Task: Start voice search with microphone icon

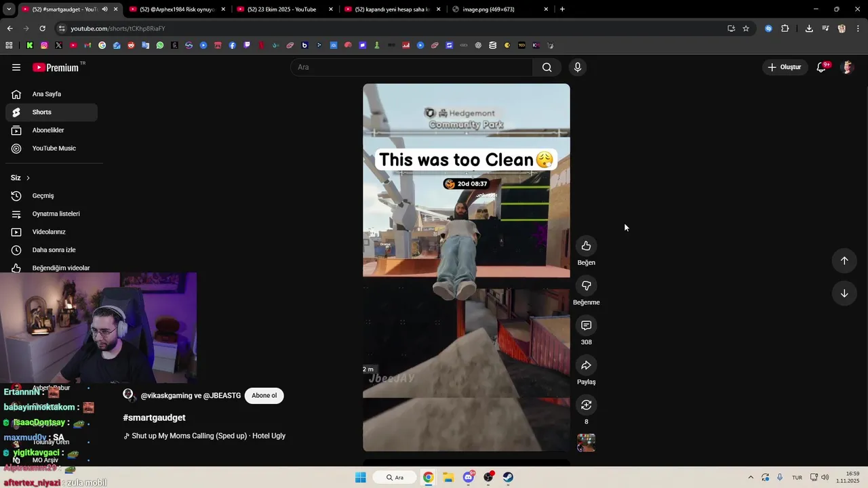Action: 578,67
